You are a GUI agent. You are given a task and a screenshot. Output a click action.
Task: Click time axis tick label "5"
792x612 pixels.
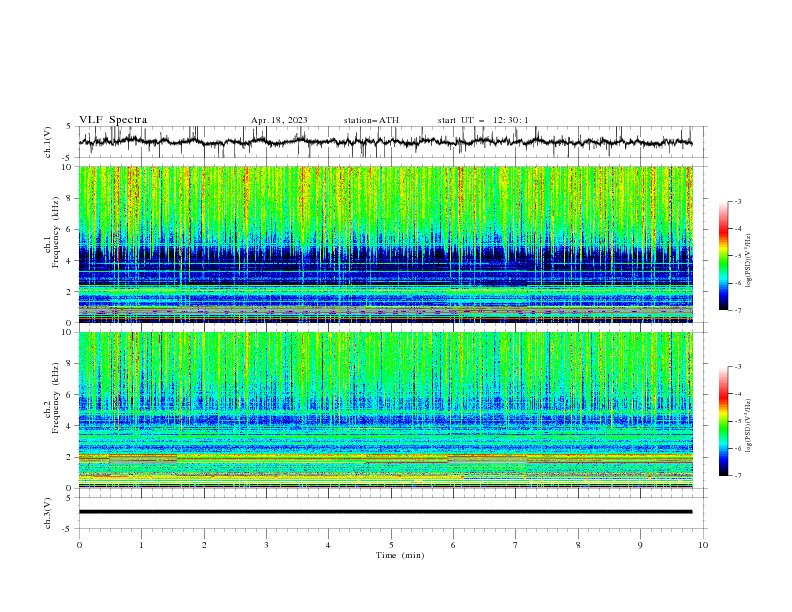click(391, 545)
